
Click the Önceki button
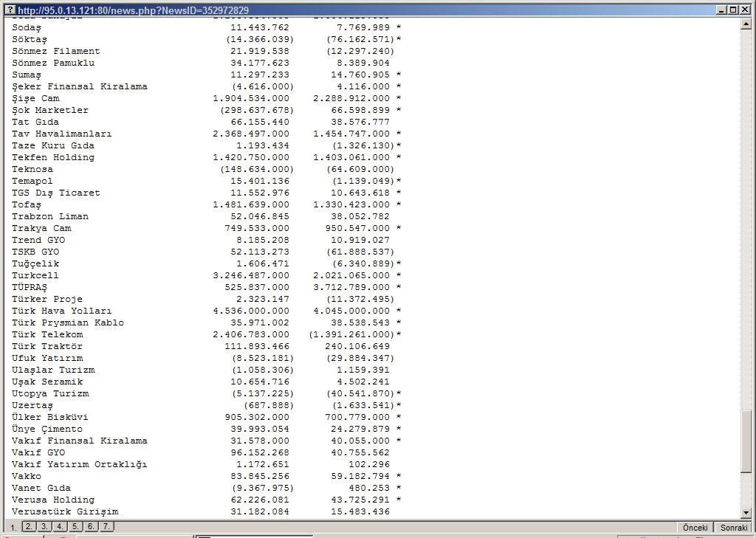695,528
